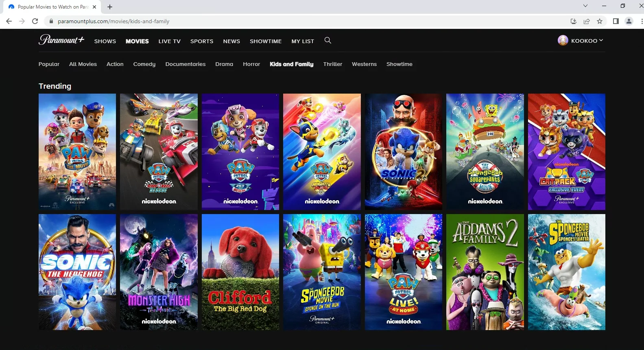
Task: Open the SHOWTIME section
Action: coord(266,41)
